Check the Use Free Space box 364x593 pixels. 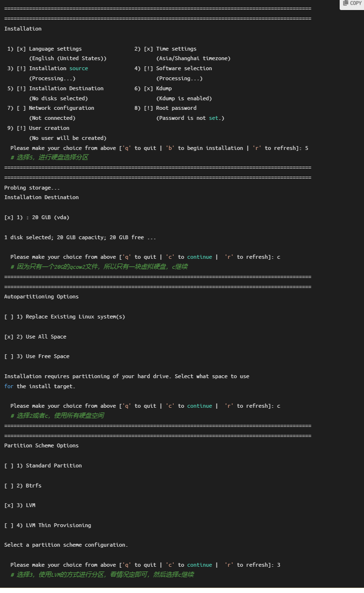pyautogui.click(x=9, y=356)
